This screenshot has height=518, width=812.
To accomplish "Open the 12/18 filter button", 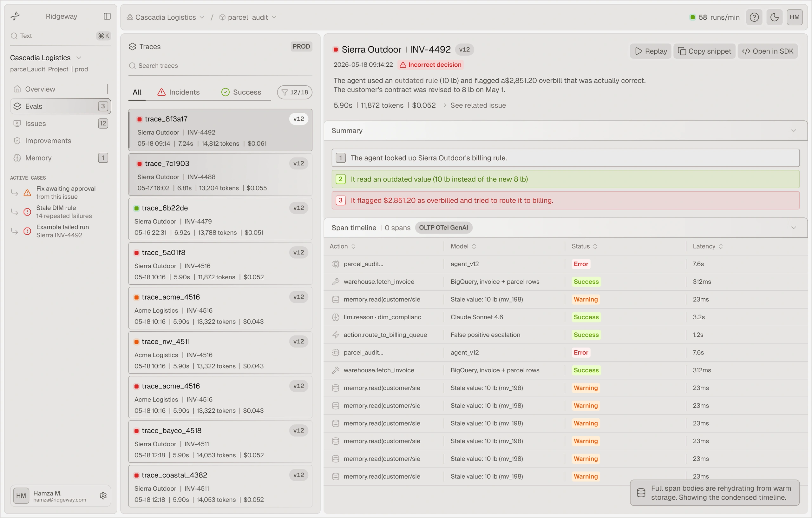I will point(295,92).
